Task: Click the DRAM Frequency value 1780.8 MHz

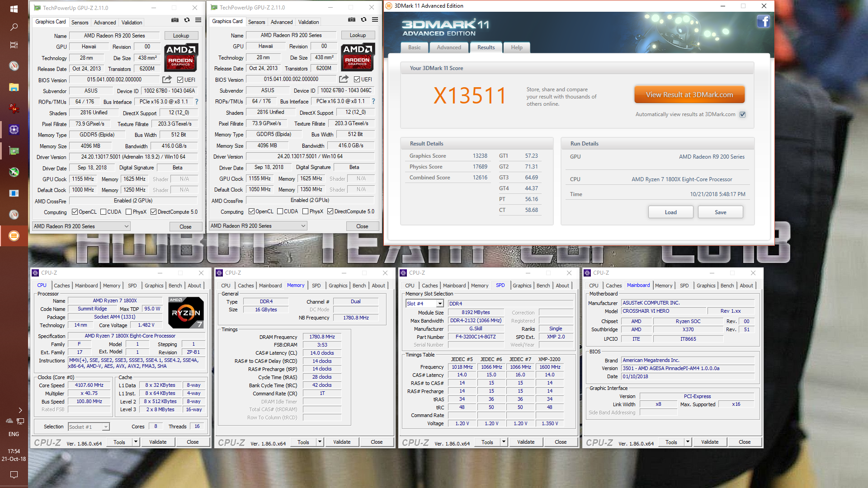Action: click(x=322, y=337)
